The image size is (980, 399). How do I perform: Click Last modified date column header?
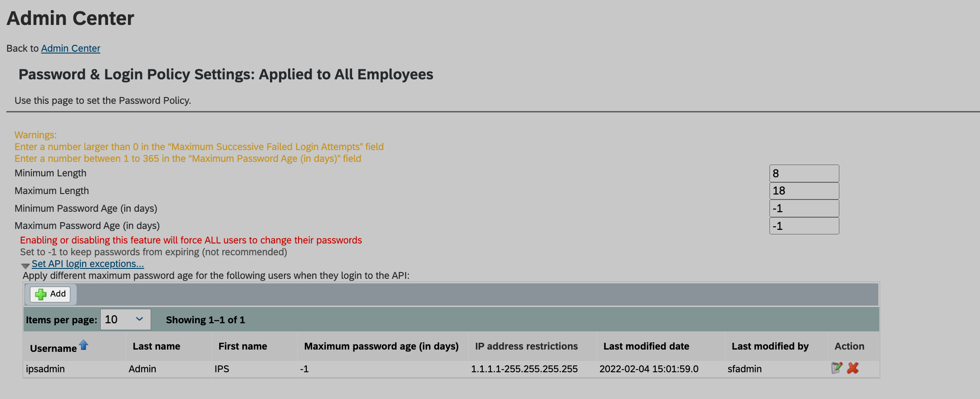pyautogui.click(x=647, y=346)
